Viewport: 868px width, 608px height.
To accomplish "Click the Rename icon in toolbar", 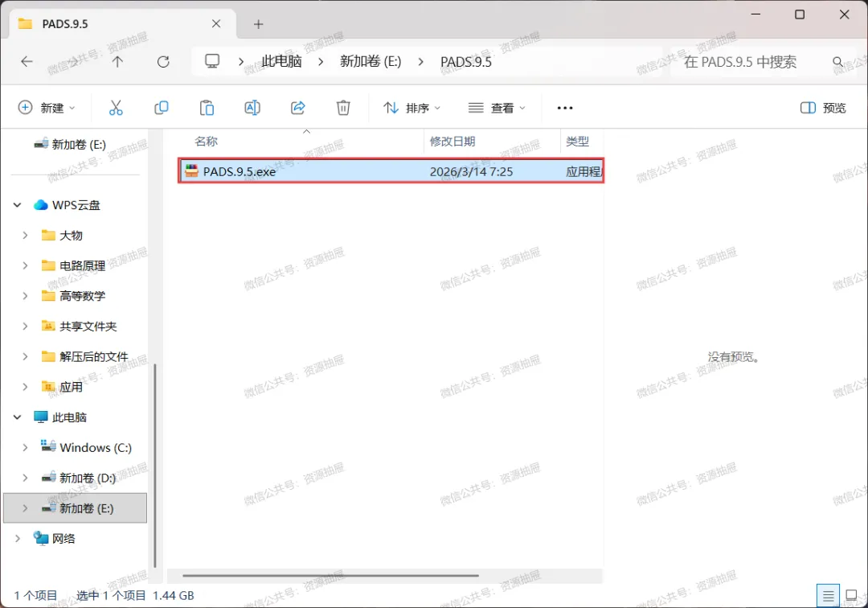I will point(252,108).
